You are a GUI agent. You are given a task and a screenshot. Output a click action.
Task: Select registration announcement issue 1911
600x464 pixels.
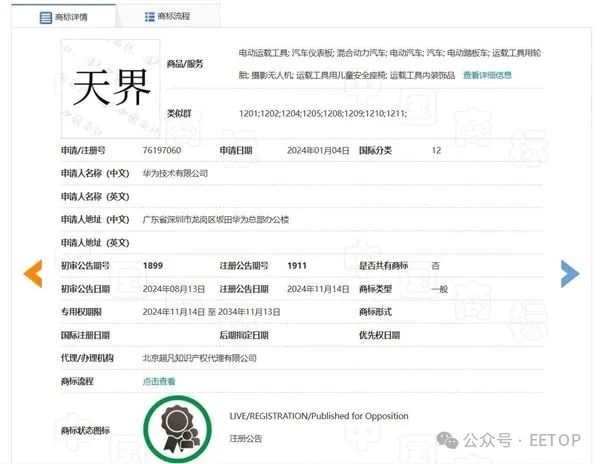[297, 265]
